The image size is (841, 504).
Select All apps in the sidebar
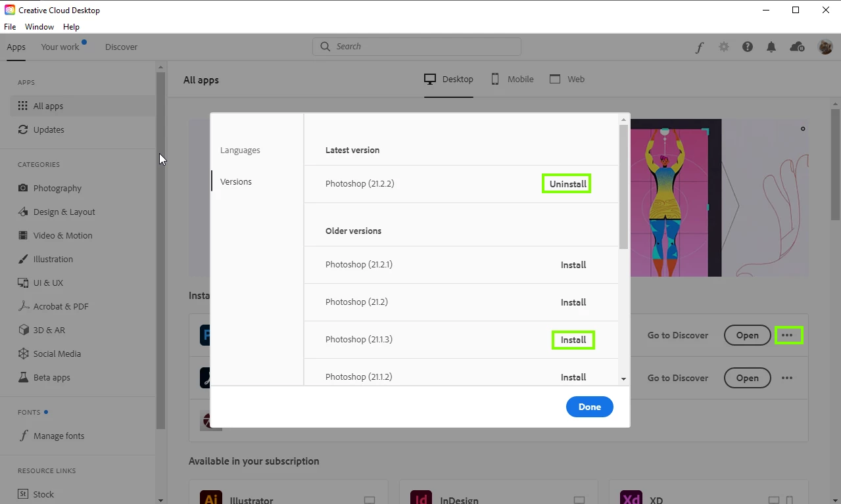coord(83,106)
